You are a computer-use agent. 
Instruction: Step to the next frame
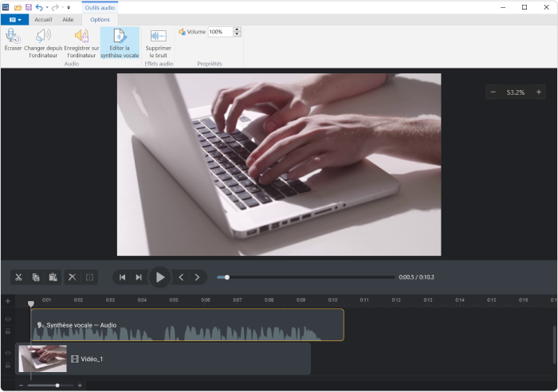point(197,277)
